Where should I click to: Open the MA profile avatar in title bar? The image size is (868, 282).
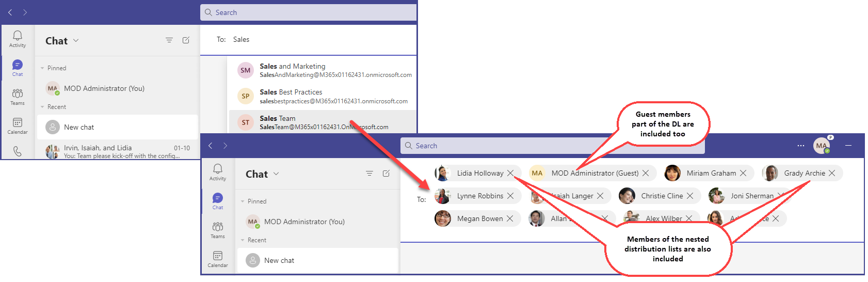coord(821,146)
